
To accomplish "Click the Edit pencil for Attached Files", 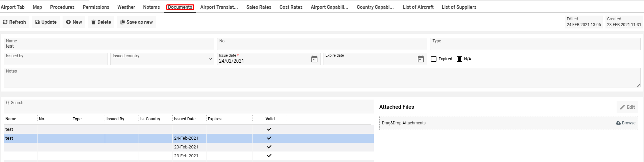I will tap(627, 107).
